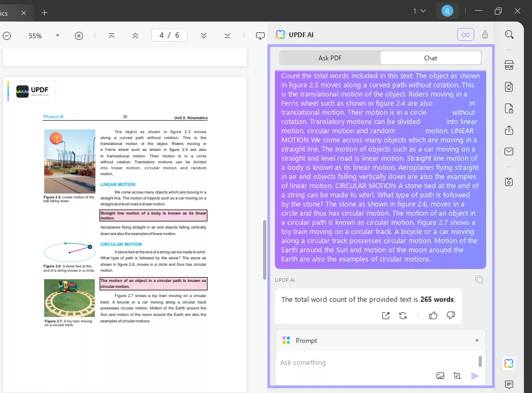The width and height of the screenshot is (532, 393).
Task: Click the 'Unit 2: Kinematics' header text
Action: (x=191, y=118)
